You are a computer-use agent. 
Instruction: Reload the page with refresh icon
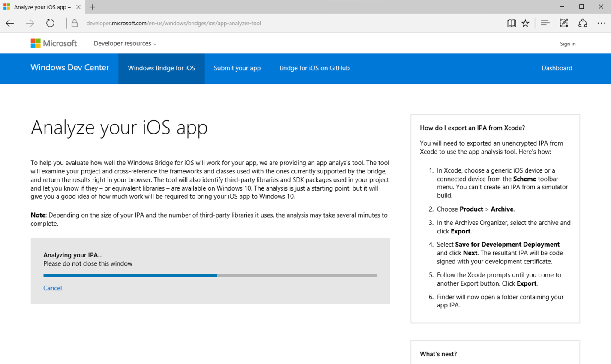point(50,23)
